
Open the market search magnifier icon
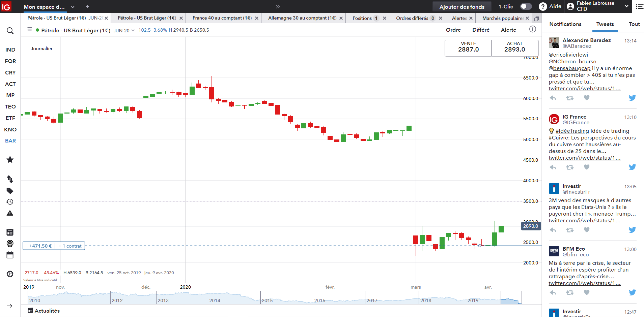tap(10, 31)
